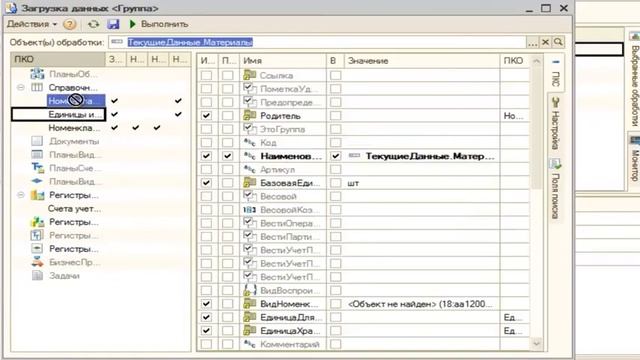Viewport: 640px width, 360px height.
Task: Uncheck the И checkbox in ВидНоменк... row
Action: click(x=207, y=304)
